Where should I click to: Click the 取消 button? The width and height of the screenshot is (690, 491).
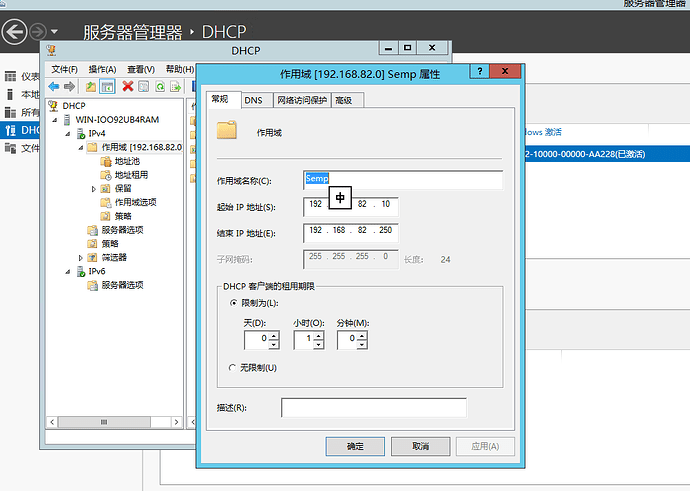point(420,446)
